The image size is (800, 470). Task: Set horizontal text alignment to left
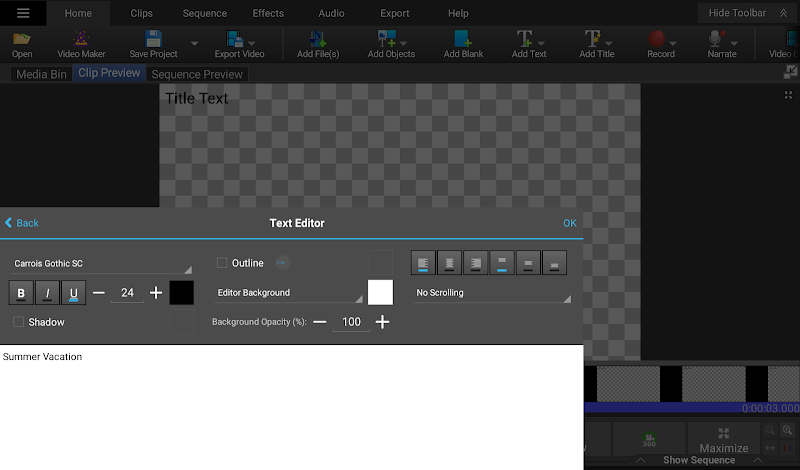(423, 263)
